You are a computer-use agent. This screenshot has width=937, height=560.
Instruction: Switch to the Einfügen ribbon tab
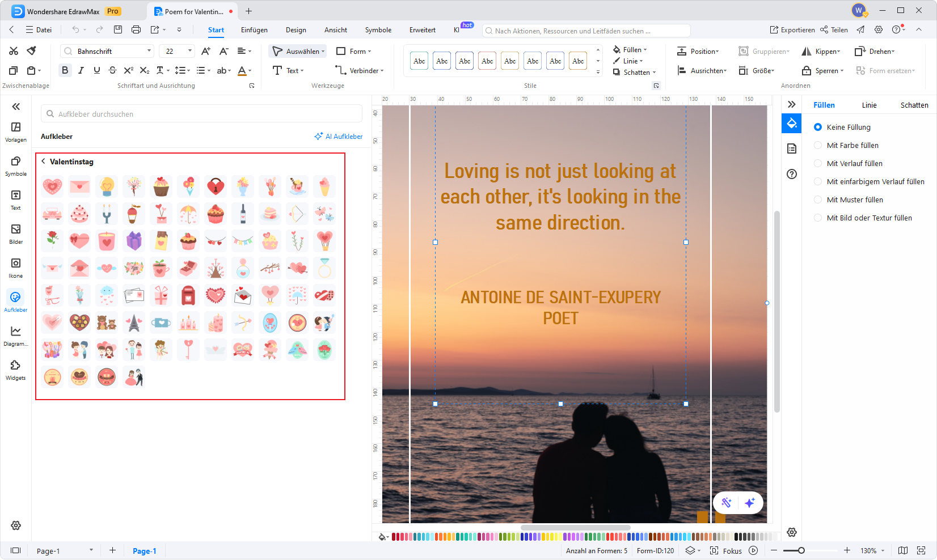[x=254, y=30]
